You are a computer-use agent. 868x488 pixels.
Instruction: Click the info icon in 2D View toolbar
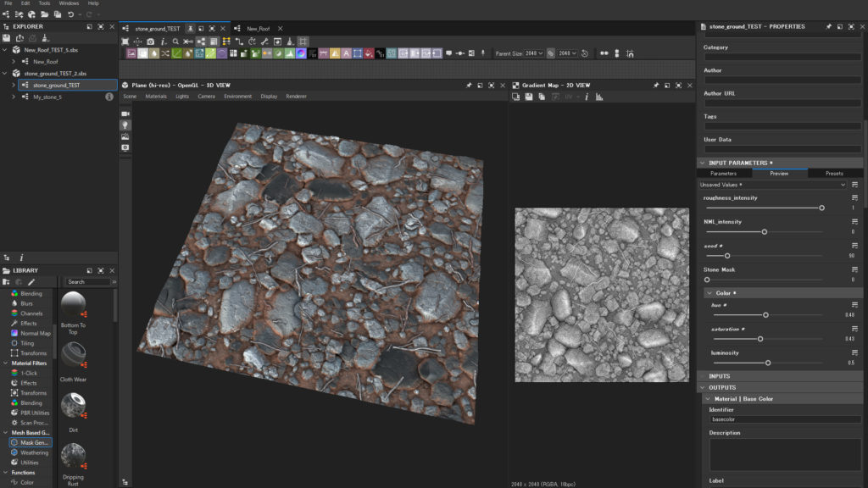click(587, 97)
